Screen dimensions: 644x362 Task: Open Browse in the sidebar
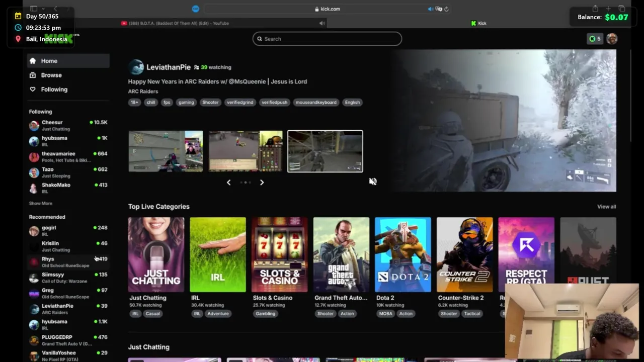tap(68, 75)
